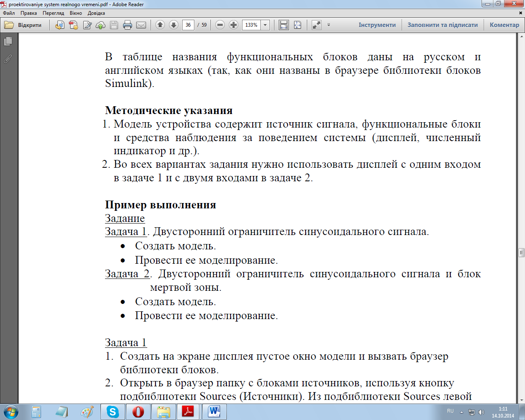Click the save file diskette icon
525x420 pixels.
(114, 25)
